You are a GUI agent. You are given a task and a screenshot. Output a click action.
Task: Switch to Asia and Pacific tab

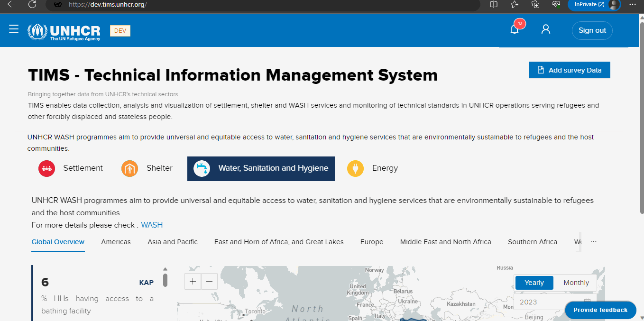(x=173, y=242)
